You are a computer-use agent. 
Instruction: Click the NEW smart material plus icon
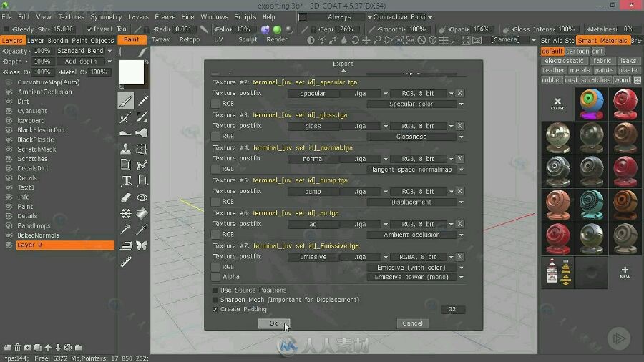[625, 273]
